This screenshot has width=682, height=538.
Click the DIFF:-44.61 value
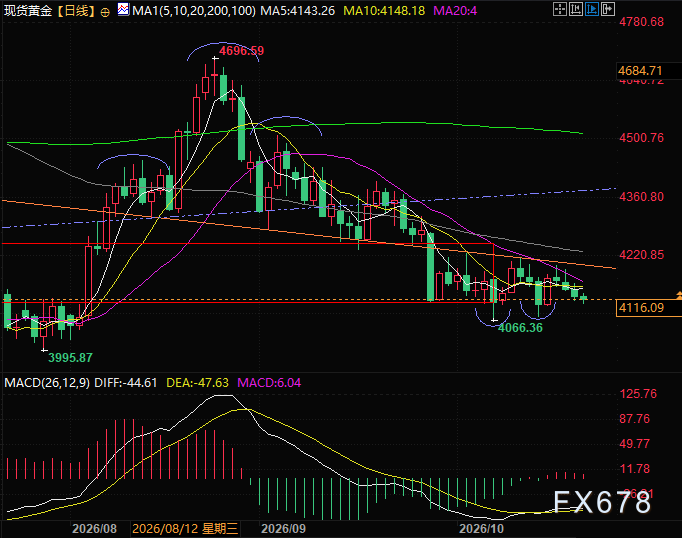pos(126,383)
